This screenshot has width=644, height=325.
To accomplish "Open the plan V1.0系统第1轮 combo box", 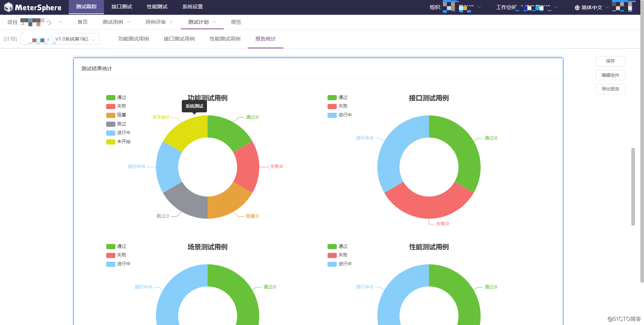I will coord(60,39).
